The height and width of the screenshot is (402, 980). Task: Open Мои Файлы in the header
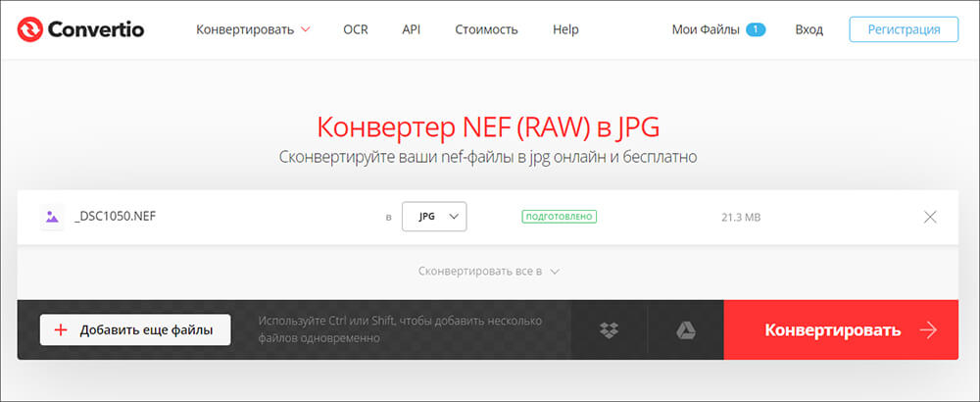coord(706,29)
